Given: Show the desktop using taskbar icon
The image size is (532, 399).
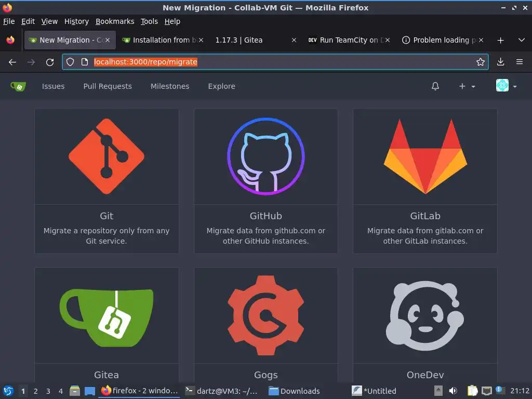Looking at the screenshot, I should click(89, 391).
